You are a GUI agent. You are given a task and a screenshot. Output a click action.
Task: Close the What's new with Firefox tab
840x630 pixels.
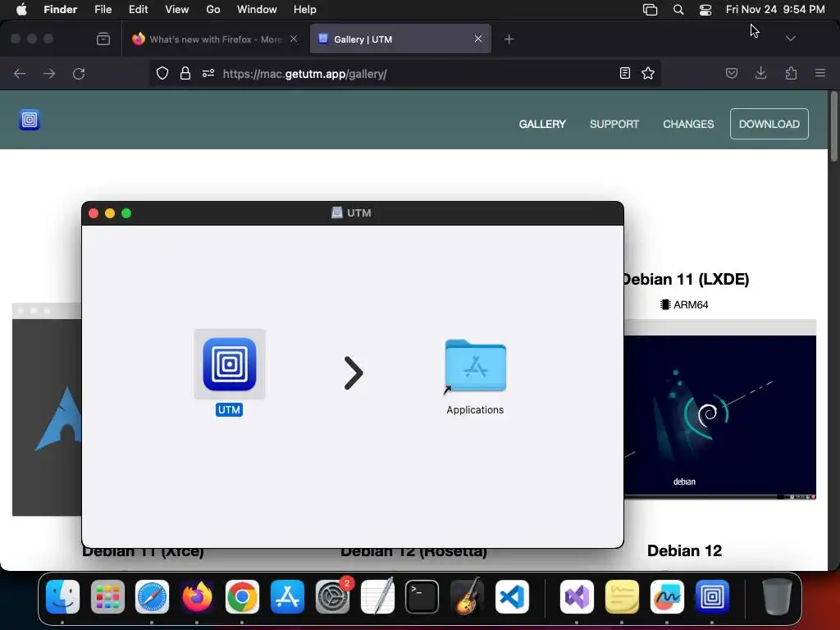(x=294, y=39)
